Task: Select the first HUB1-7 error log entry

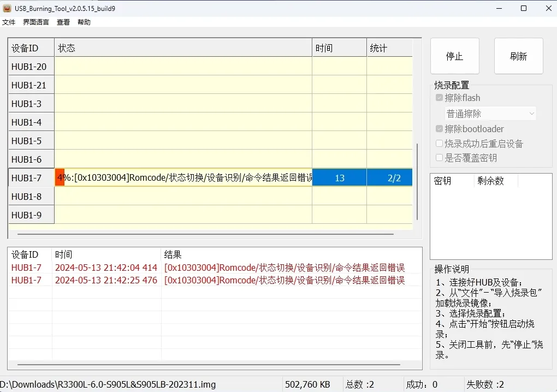Action: (x=208, y=268)
